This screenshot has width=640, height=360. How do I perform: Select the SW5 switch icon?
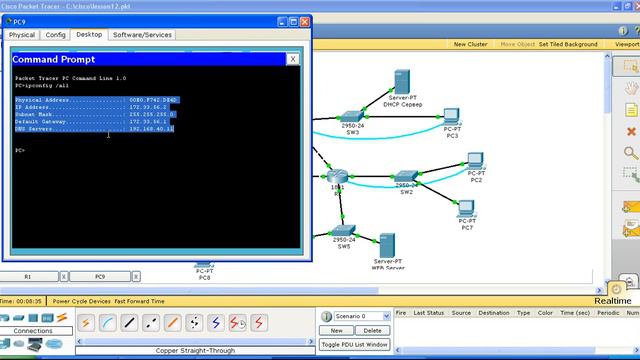click(x=343, y=231)
